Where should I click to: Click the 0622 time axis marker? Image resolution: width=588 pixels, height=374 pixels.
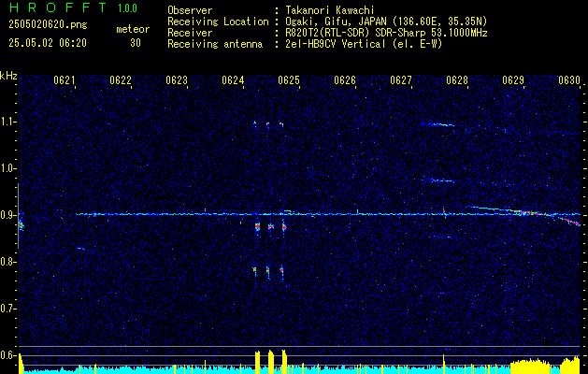121,79
